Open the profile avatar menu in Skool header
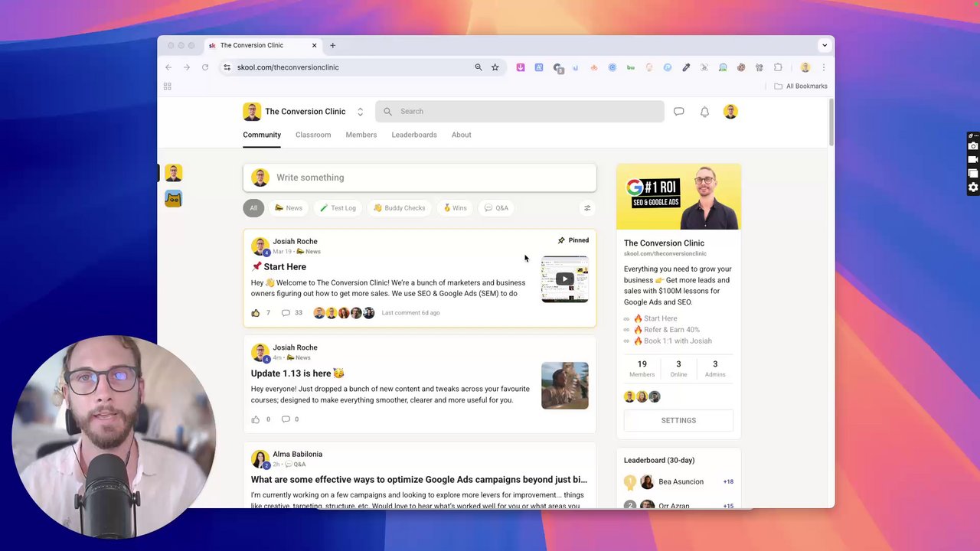Image resolution: width=980 pixels, height=551 pixels. (730, 112)
